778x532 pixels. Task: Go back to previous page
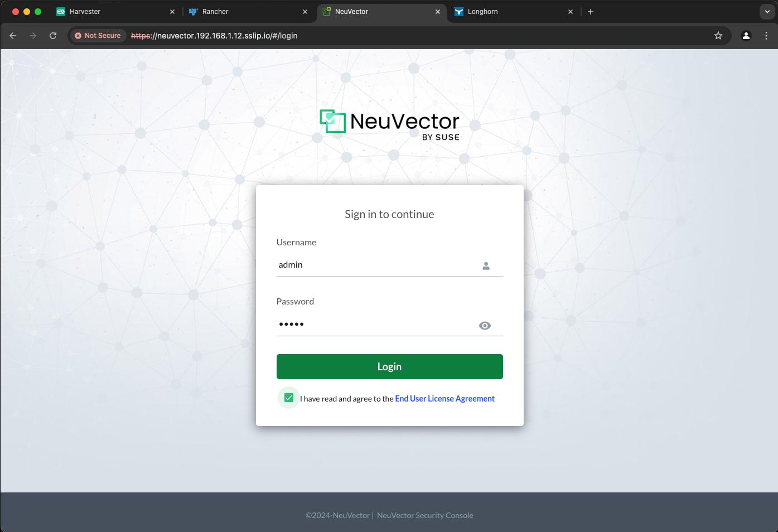coord(13,36)
